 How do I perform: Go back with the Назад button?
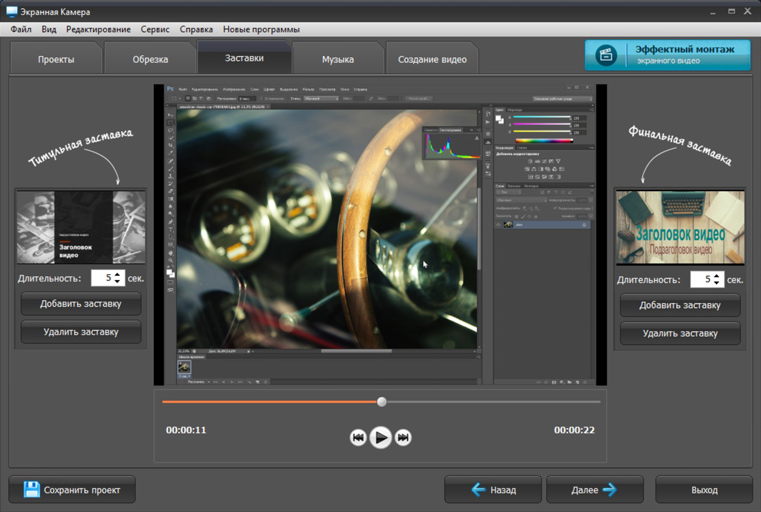tap(493, 490)
